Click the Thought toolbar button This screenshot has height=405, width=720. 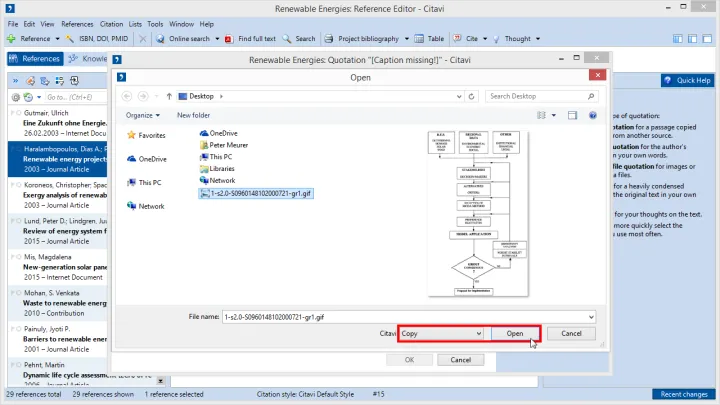tap(512, 39)
